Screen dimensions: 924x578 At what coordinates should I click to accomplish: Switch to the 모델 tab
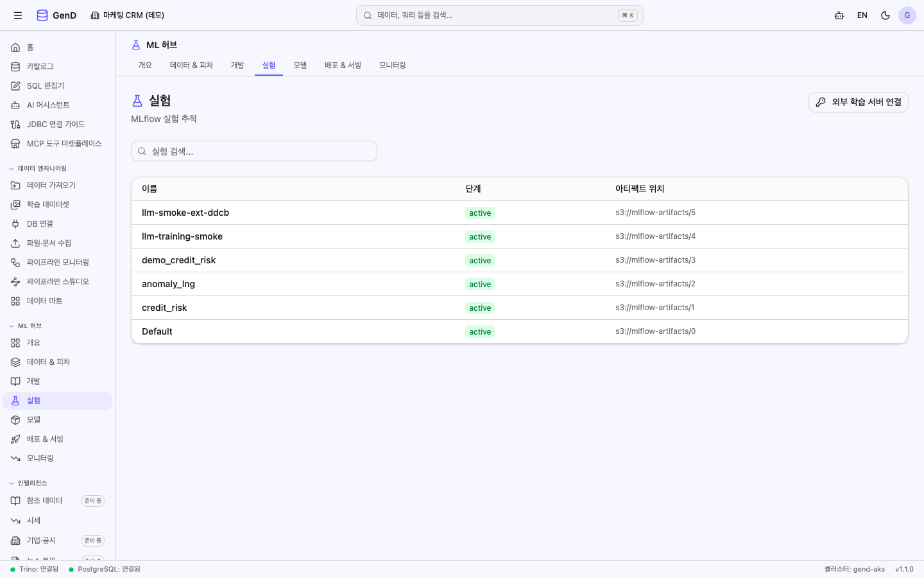click(x=300, y=66)
